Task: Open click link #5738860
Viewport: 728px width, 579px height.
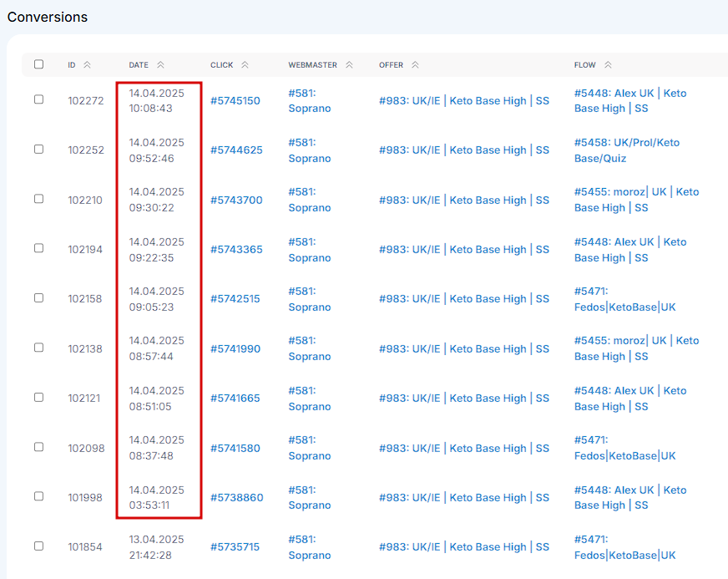Action: pyautogui.click(x=237, y=498)
